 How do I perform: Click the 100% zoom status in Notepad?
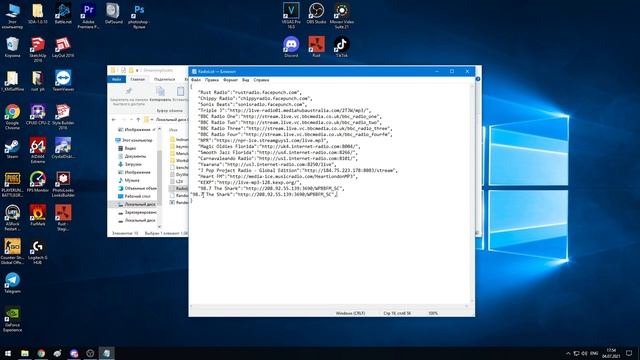point(433,313)
